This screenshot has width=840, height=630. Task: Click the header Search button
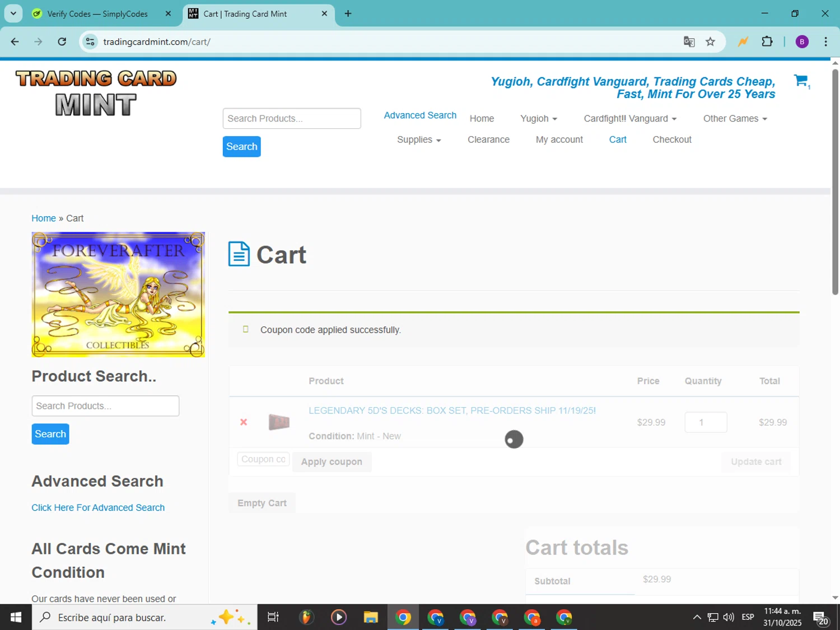241,146
